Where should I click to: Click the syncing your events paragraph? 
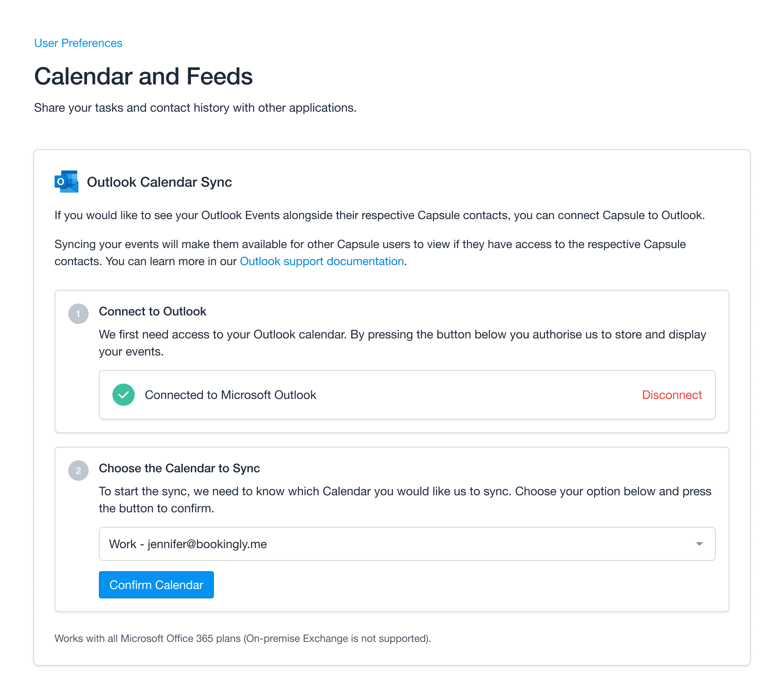pyautogui.click(x=370, y=253)
